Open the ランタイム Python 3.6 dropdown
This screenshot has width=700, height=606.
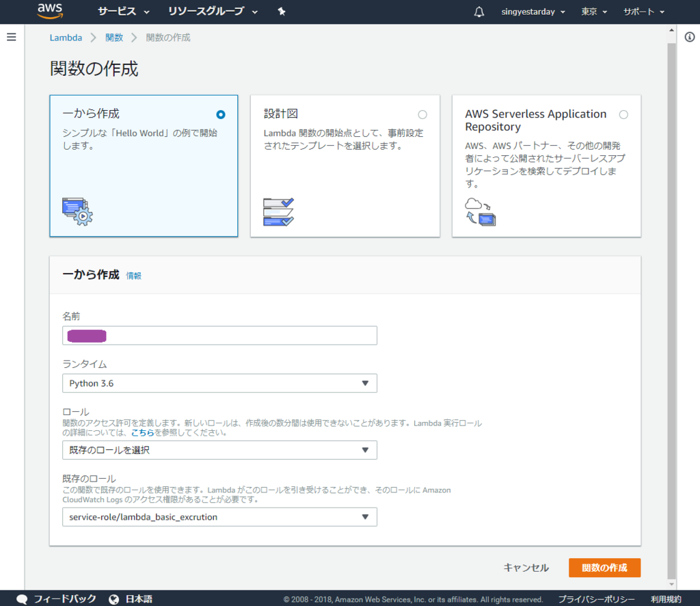[x=219, y=383]
